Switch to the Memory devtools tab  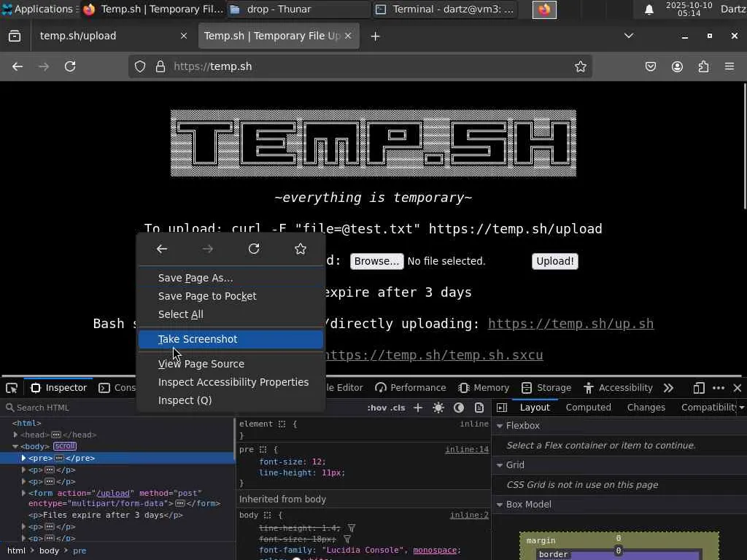point(484,388)
